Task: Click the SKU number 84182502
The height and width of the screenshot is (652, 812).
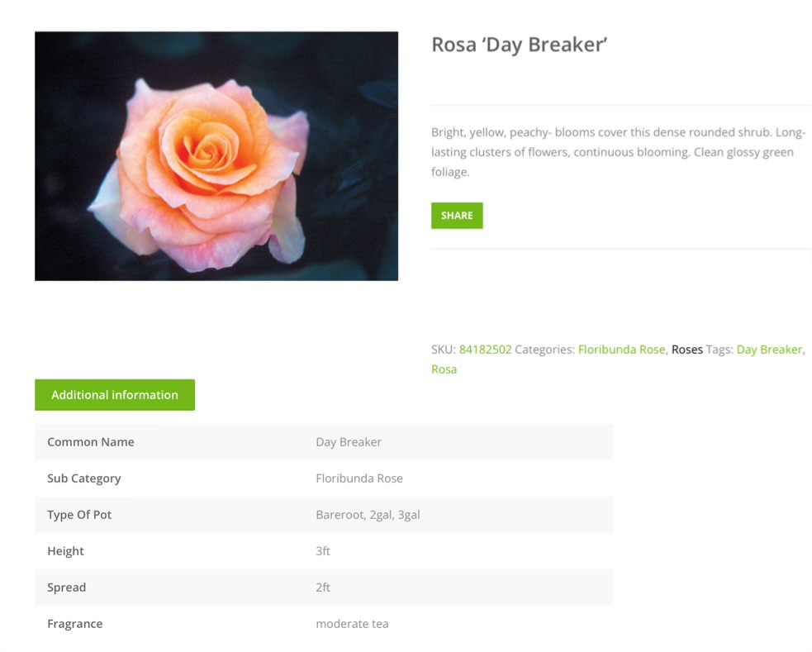Action: (x=485, y=350)
